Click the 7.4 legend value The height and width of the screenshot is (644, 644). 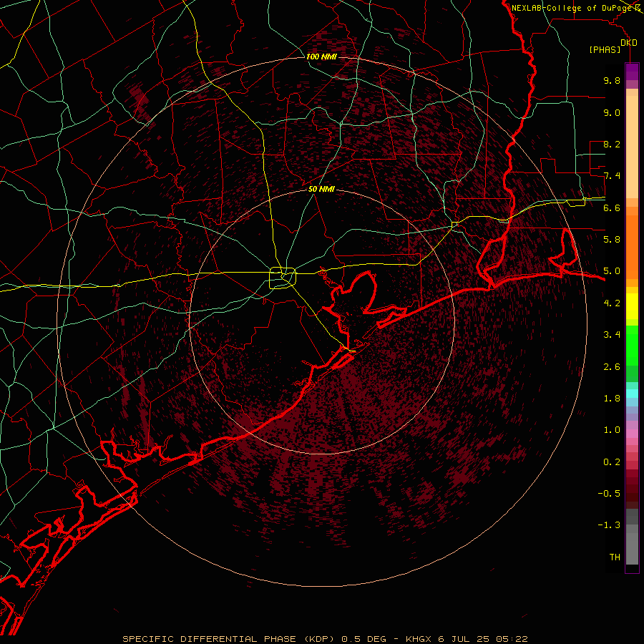(612, 176)
